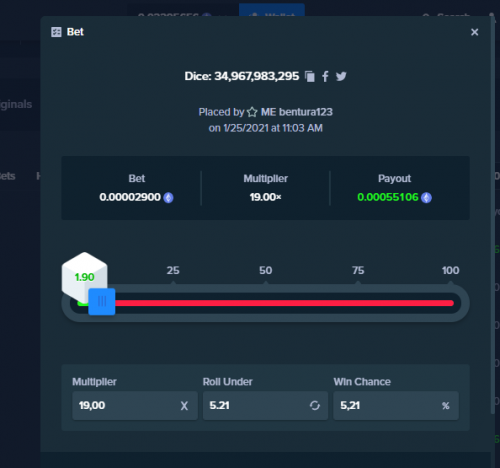Click the Bet dialog title icon
The height and width of the screenshot is (468, 500).
(56, 32)
